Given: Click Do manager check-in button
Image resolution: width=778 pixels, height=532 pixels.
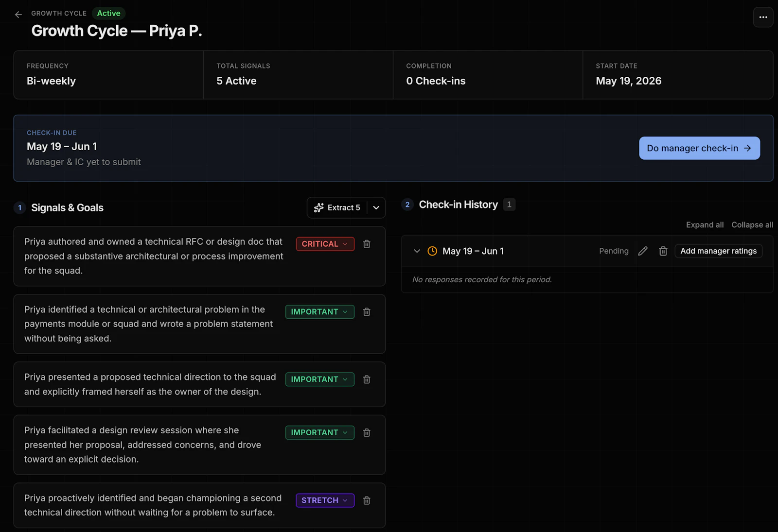Looking at the screenshot, I should [x=699, y=148].
